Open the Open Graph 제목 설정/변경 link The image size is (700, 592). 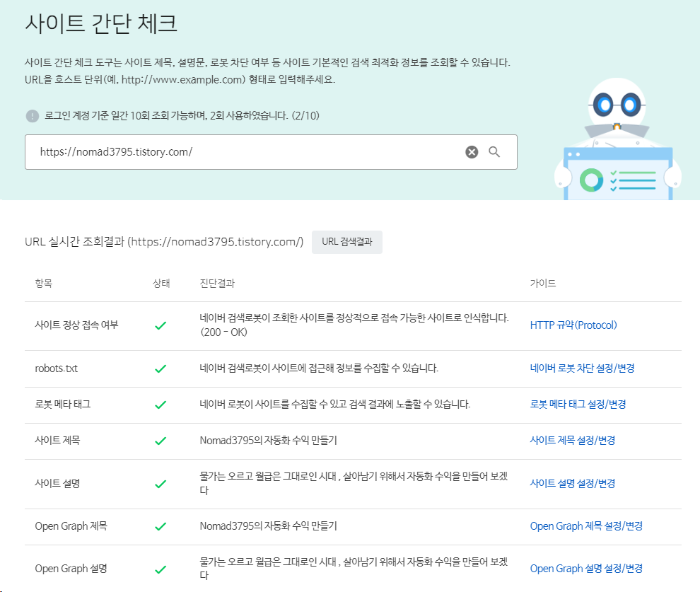pos(586,526)
